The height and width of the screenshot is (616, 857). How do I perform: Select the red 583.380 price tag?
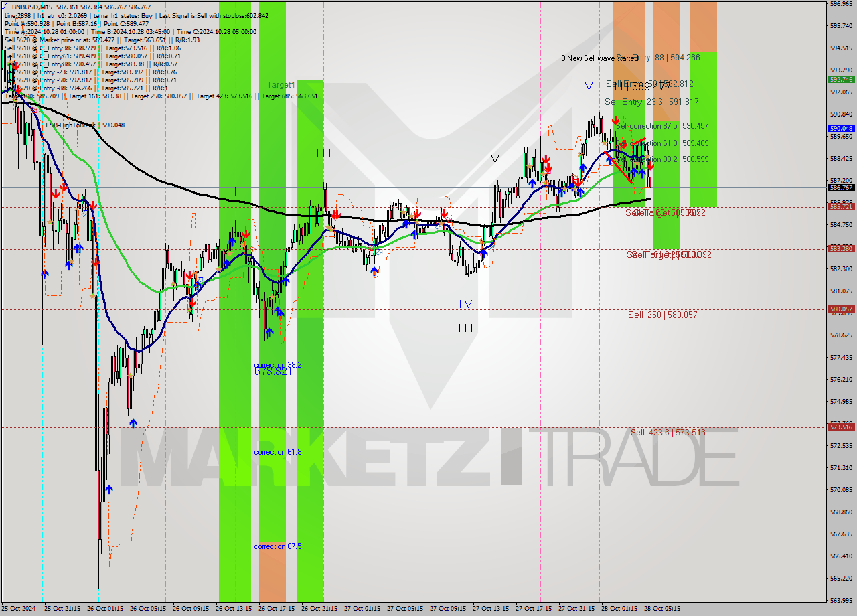841,248
